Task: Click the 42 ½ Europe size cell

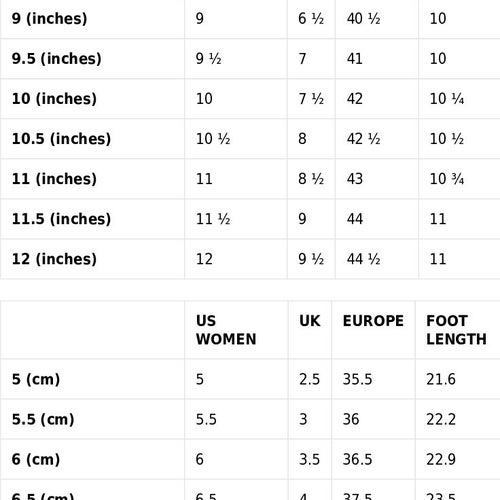Action: 363,139
